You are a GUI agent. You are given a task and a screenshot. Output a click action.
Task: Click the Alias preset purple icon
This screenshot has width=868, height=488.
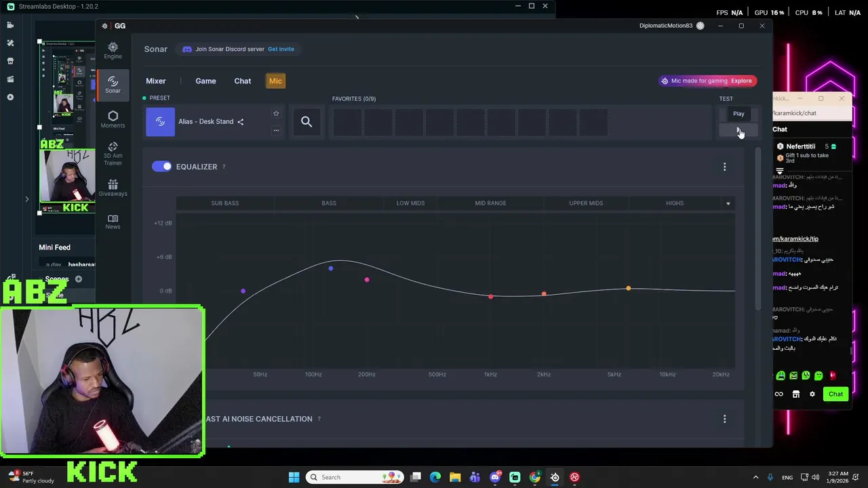point(160,122)
